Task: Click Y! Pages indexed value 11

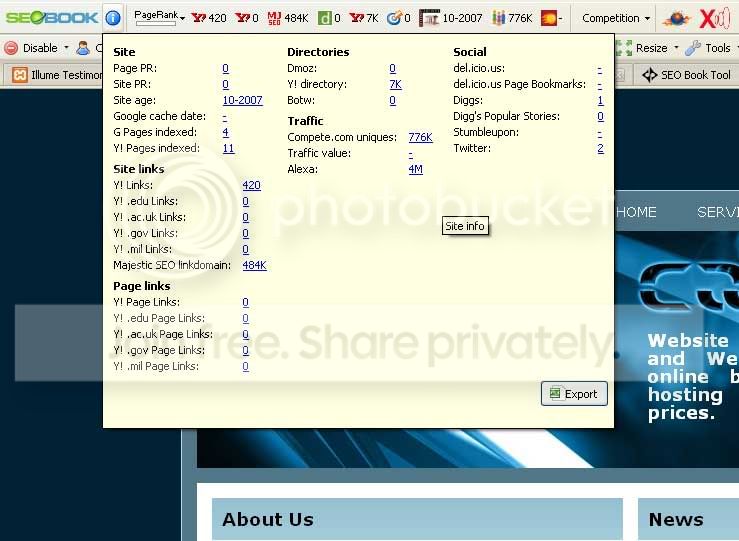Action: click(228, 148)
